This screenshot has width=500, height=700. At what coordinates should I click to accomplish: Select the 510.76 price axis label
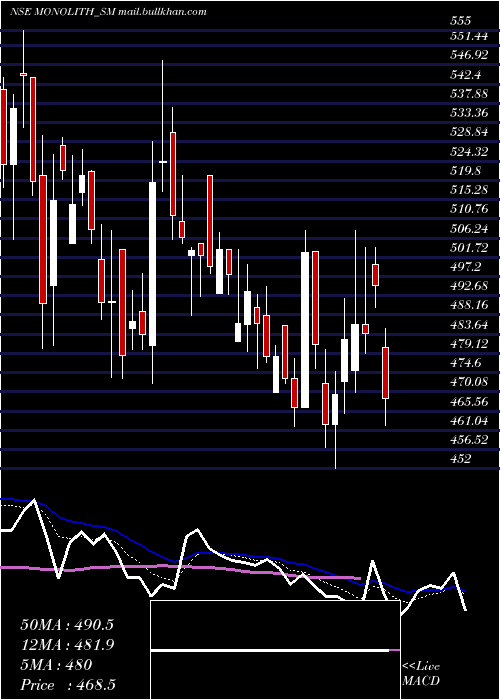pos(468,210)
